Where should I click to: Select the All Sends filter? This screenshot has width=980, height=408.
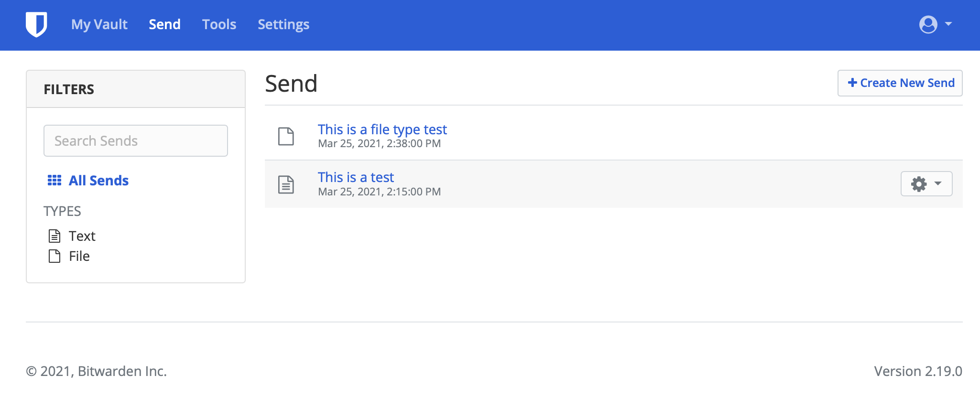tap(88, 181)
